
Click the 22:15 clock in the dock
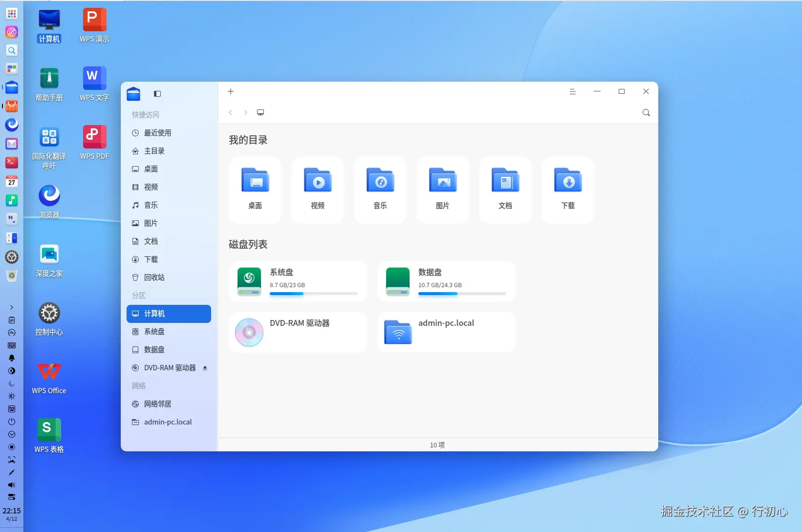12,511
